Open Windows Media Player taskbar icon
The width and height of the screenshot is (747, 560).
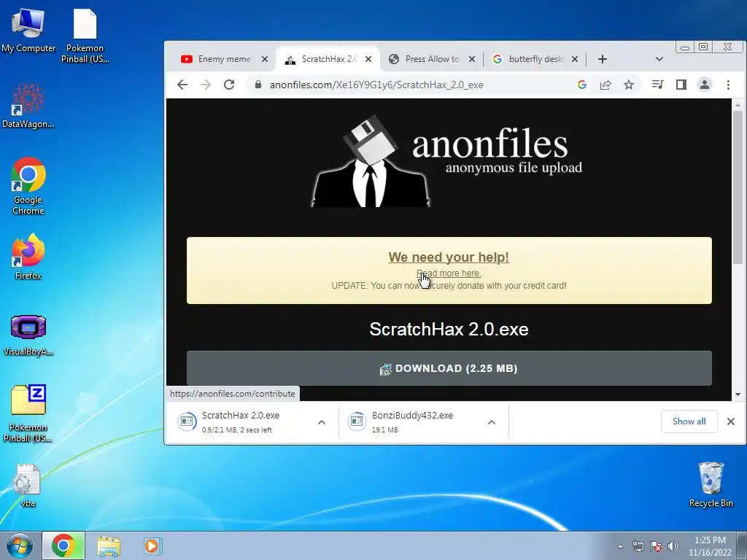[x=152, y=545]
